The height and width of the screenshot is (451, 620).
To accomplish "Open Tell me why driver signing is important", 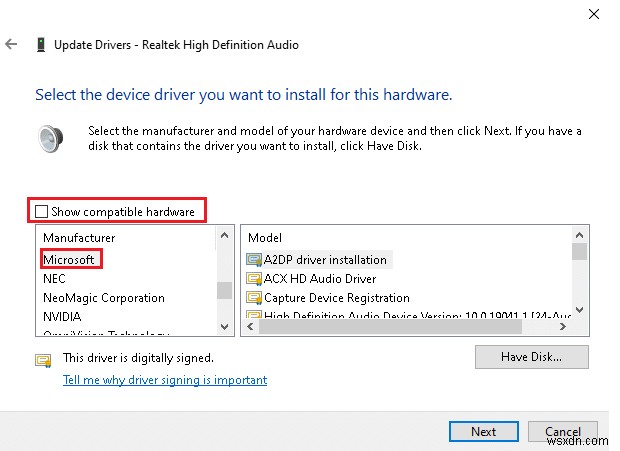I will 165,380.
